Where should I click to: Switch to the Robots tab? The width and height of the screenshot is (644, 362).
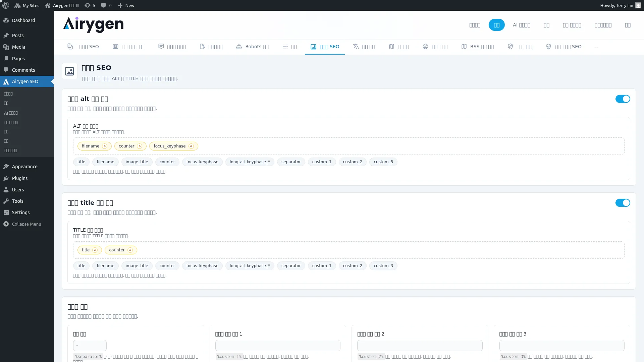tap(252, 47)
